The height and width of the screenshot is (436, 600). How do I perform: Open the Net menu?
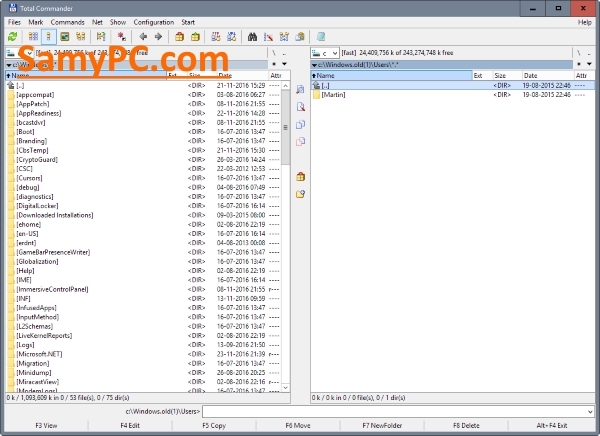97,22
